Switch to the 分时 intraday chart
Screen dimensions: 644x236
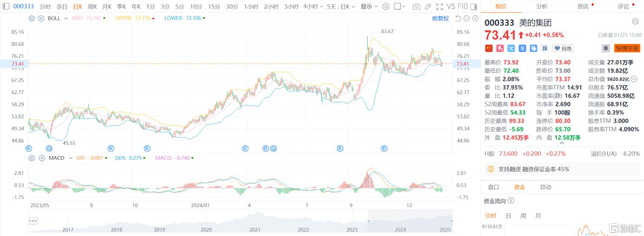[x=45, y=7]
